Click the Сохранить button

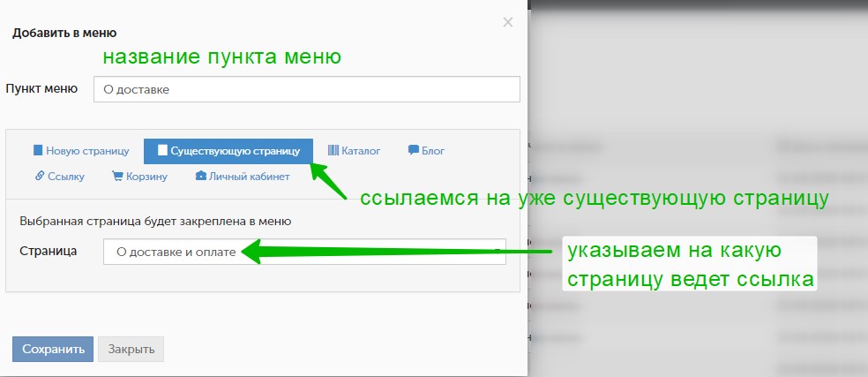(53, 350)
